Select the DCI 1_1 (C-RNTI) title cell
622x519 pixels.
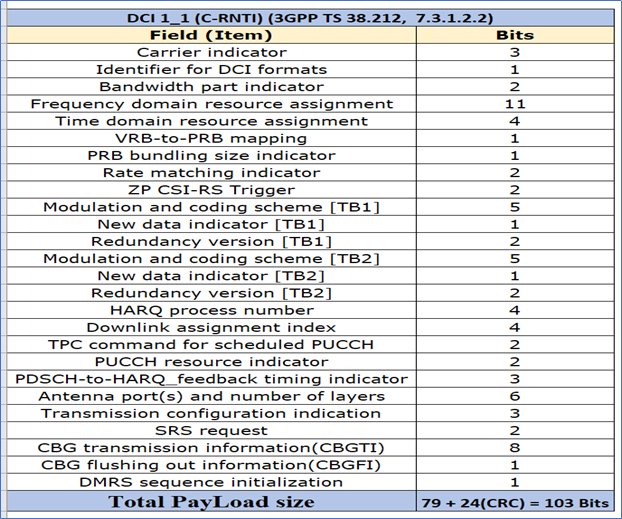point(311,18)
